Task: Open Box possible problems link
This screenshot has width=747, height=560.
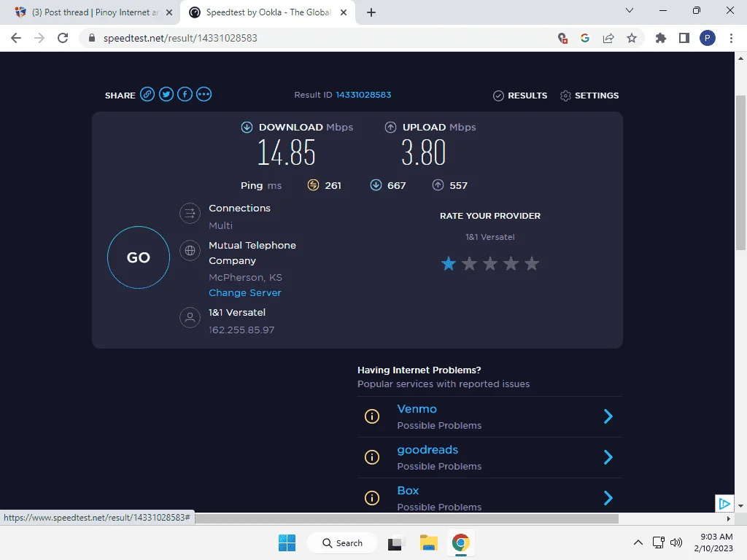Action: tap(409, 491)
